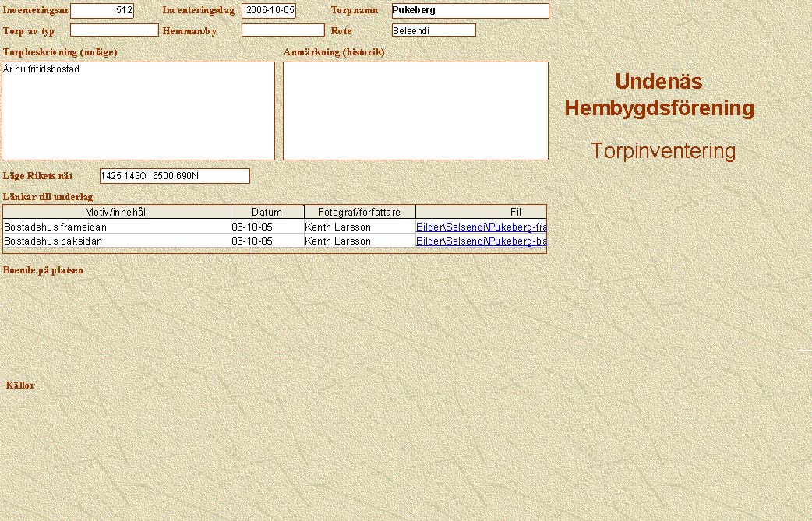The width and height of the screenshot is (812, 521).
Task: Select the Bostadshus framsidan cell
Action: [x=117, y=227]
